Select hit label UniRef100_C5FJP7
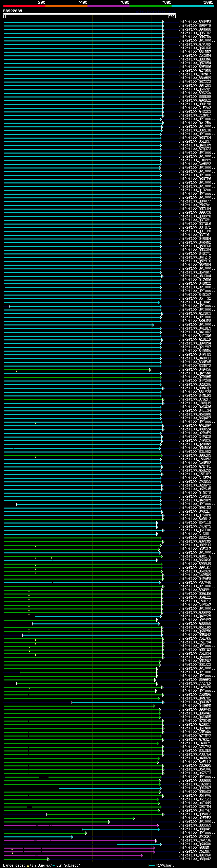 [195, 474]
